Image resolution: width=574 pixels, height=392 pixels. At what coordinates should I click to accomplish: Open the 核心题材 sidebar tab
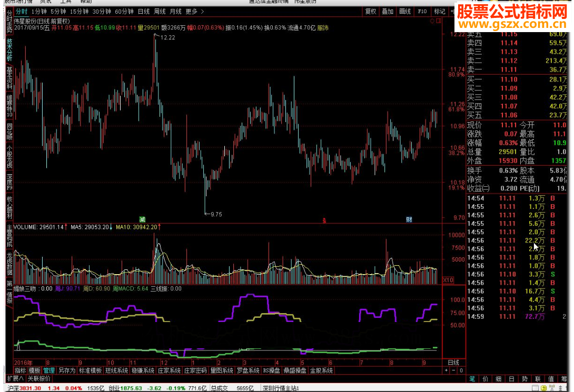pyautogui.click(x=9, y=207)
